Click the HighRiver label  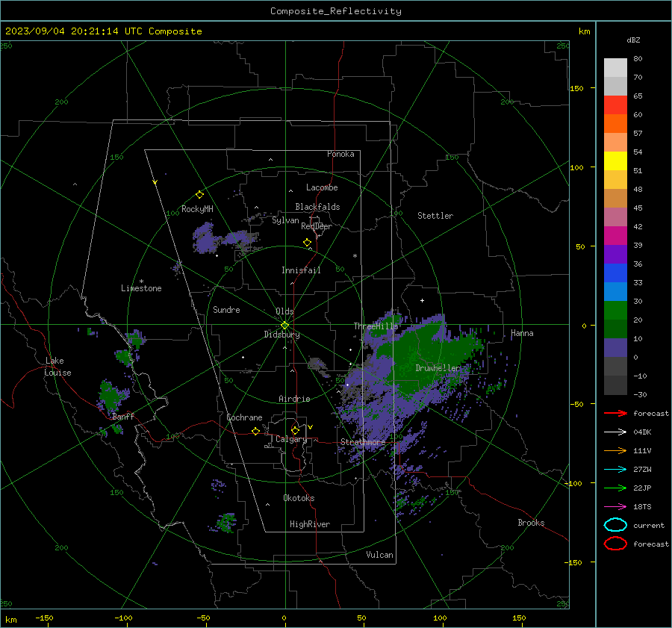coord(310,524)
